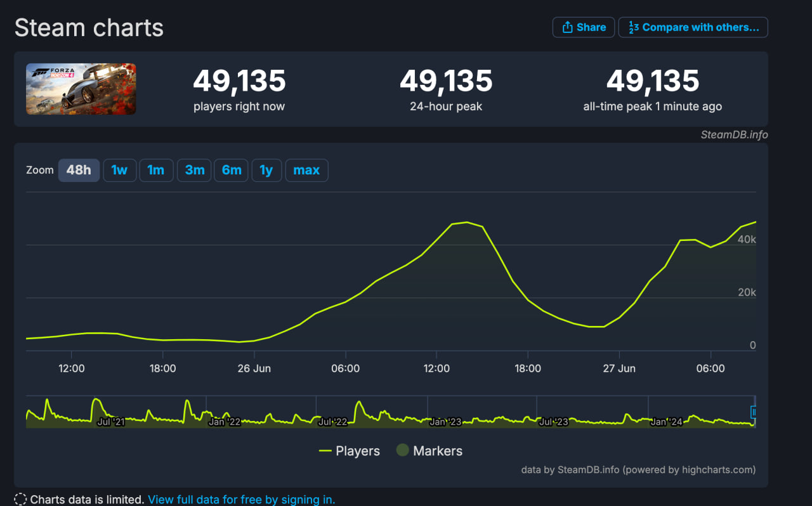Click the 24-hour peak label

pyautogui.click(x=446, y=107)
